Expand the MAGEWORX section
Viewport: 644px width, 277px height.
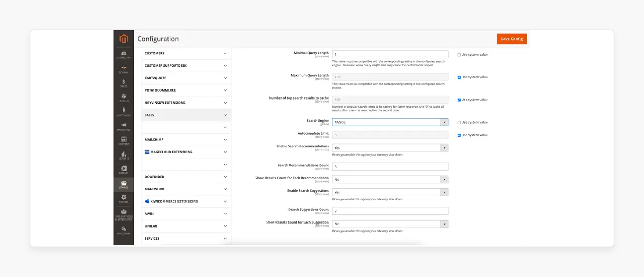coord(186,189)
